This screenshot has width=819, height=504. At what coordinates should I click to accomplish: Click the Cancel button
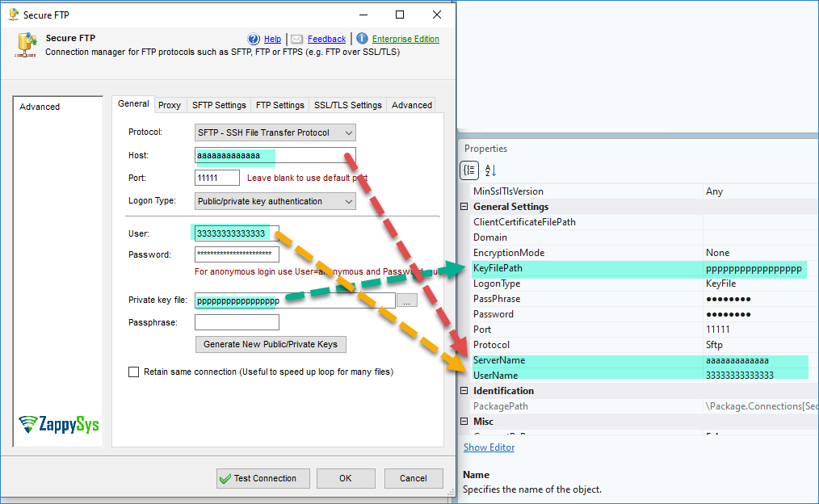click(414, 478)
